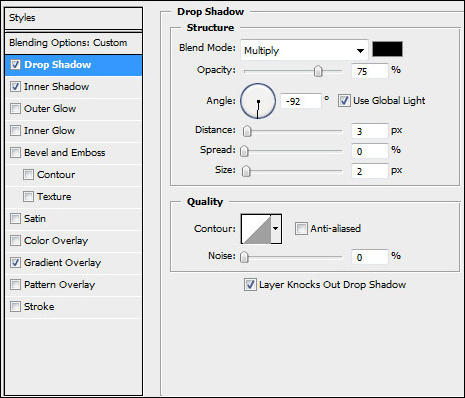Enable the Outer Glow checkbox
This screenshot has height=398, width=465.
click(x=15, y=109)
